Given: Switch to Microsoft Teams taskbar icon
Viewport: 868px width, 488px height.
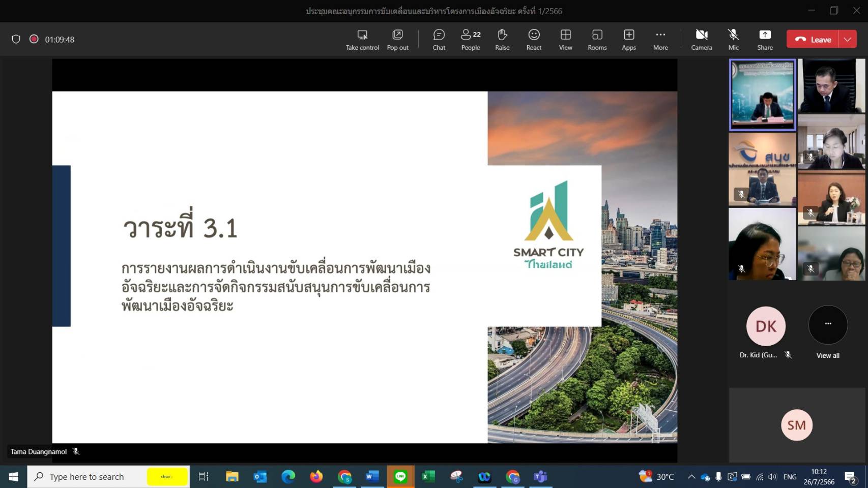Looking at the screenshot, I should tap(540, 477).
